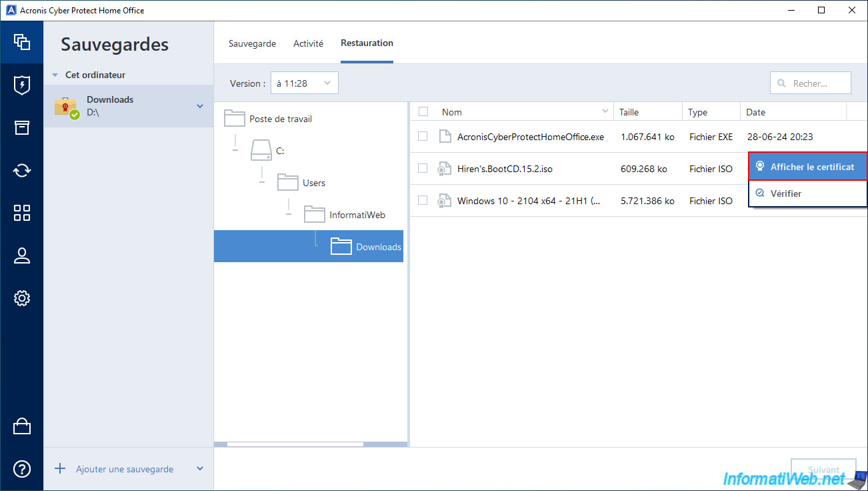The height and width of the screenshot is (491, 868).
Task: Sort by the Type column header
Action: [x=698, y=112]
